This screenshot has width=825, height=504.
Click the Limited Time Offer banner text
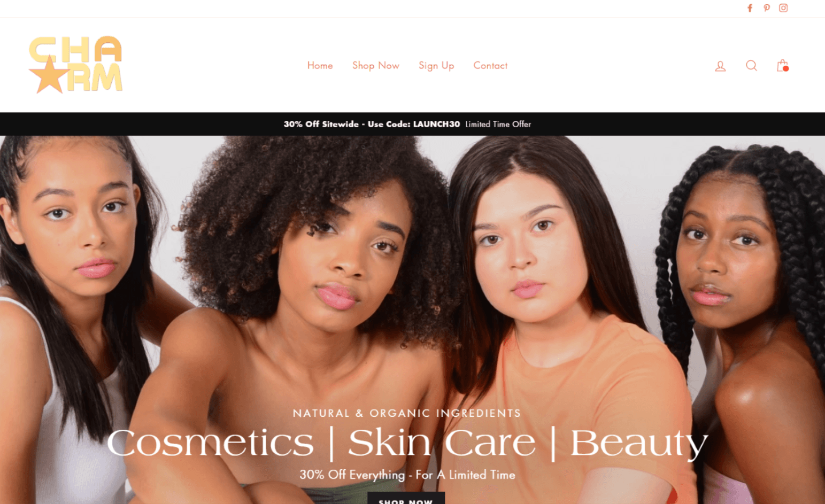(x=498, y=124)
